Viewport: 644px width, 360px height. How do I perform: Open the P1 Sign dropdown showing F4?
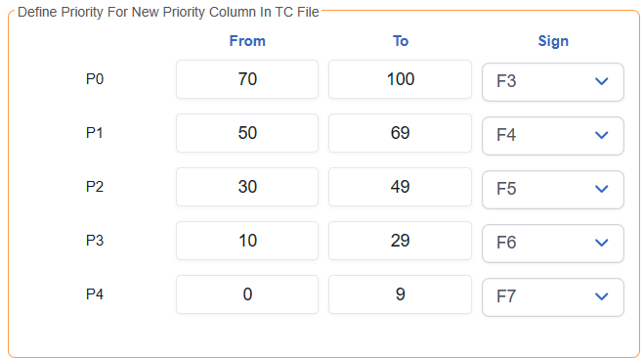tap(553, 136)
